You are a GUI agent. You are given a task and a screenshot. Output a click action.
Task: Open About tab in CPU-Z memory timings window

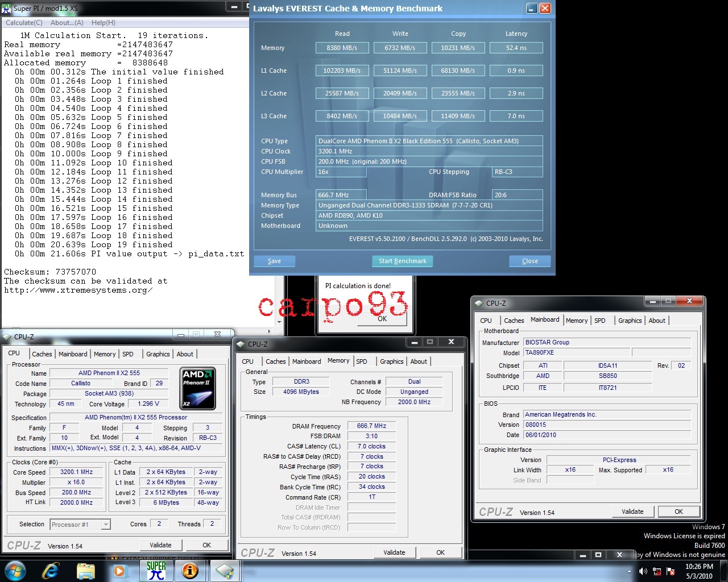(419, 361)
